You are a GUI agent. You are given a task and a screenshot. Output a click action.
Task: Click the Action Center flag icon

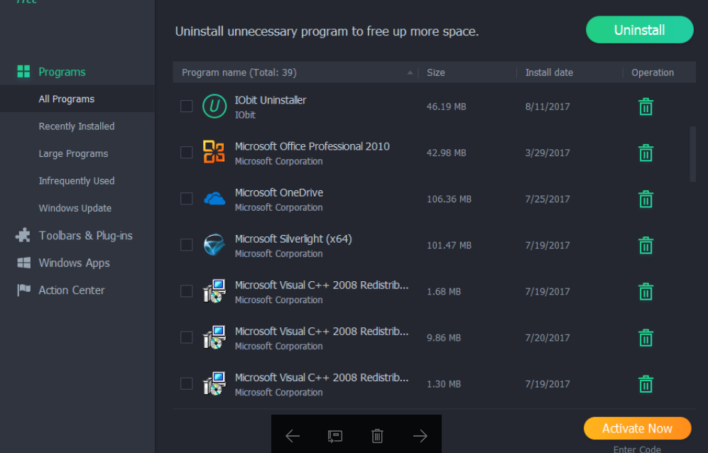(x=23, y=290)
